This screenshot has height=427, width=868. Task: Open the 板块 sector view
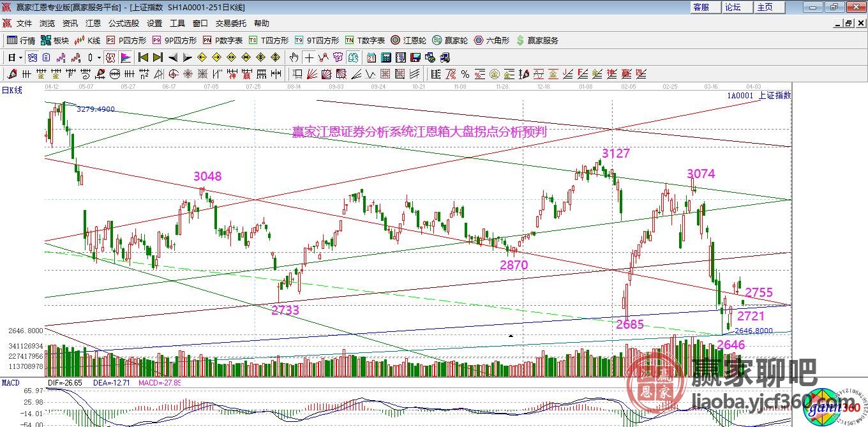[x=55, y=40]
